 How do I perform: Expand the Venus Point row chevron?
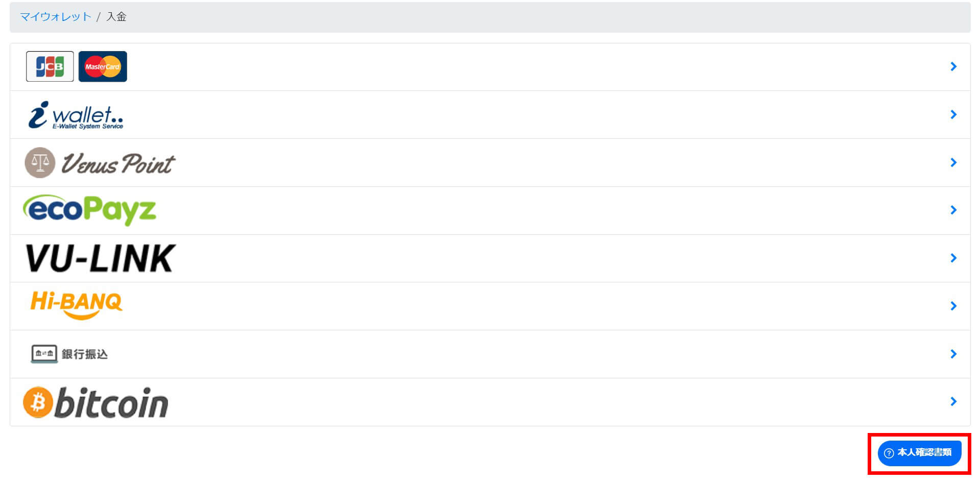[x=953, y=162]
